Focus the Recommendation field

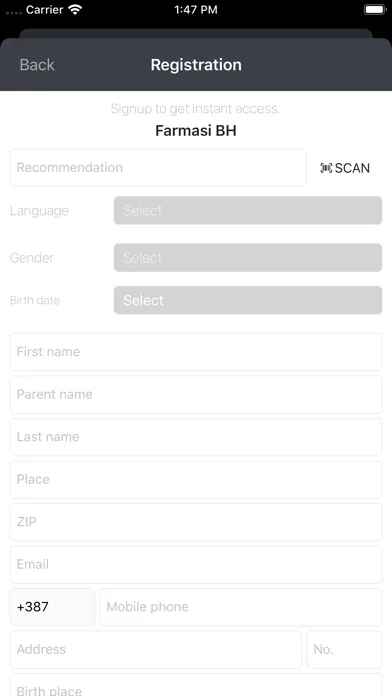click(158, 168)
